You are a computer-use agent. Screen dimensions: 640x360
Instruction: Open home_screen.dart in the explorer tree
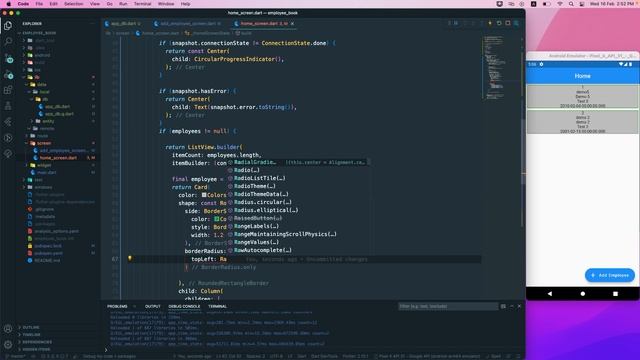coord(58,158)
